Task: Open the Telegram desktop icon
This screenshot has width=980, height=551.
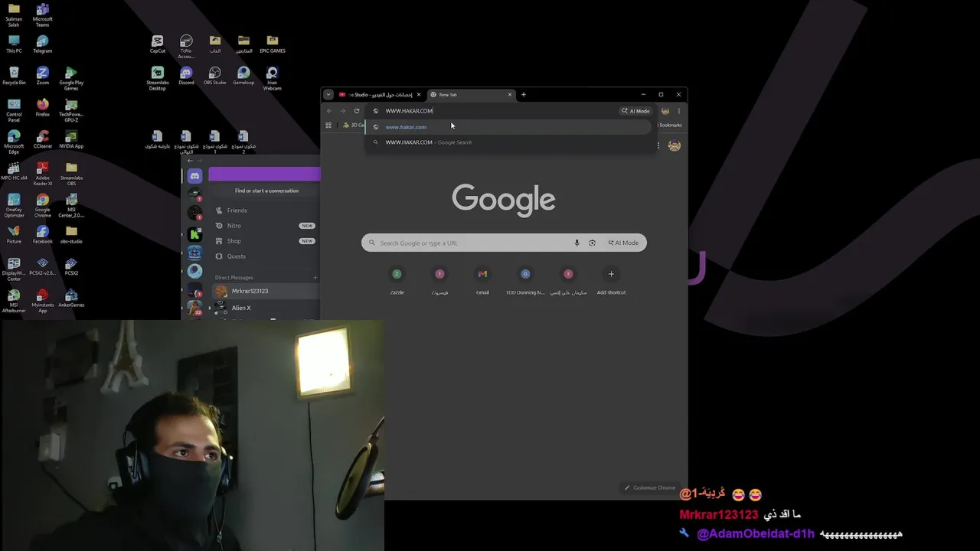Action: [42, 44]
